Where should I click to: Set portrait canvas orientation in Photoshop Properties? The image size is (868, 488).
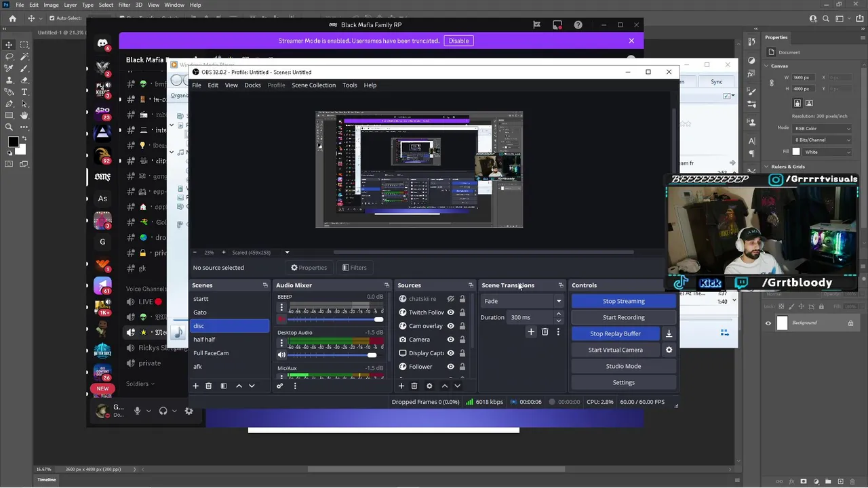click(x=797, y=103)
